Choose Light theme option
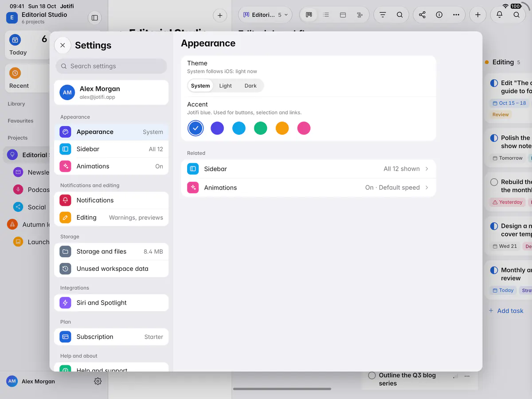Screen dimensions: 532x399 pos(225,86)
